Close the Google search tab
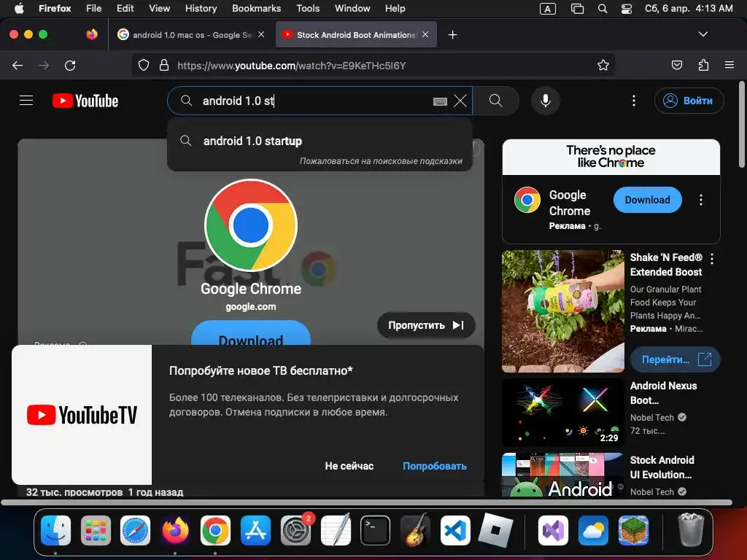The height and width of the screenshot is (560, 747). pos(261,34)
